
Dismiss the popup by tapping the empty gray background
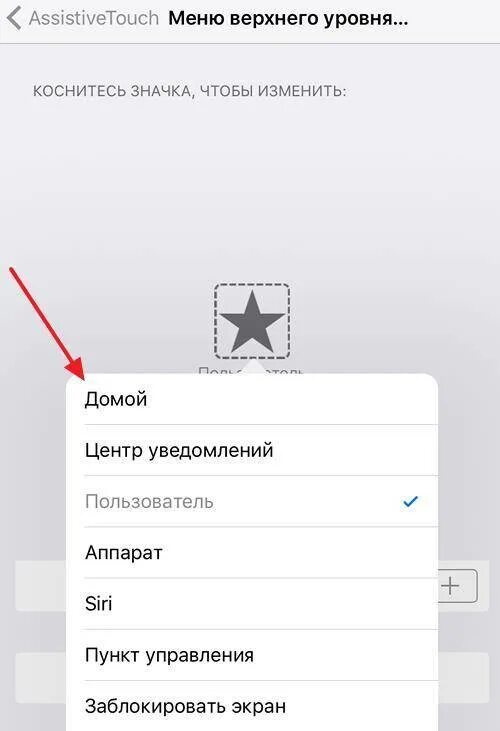point(250,186)
